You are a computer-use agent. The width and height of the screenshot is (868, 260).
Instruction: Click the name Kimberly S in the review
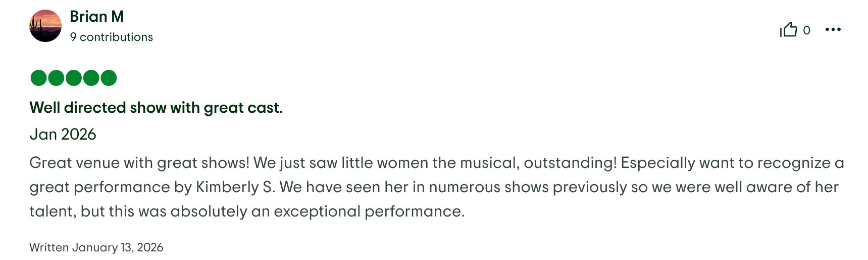[x=235, y=187]
